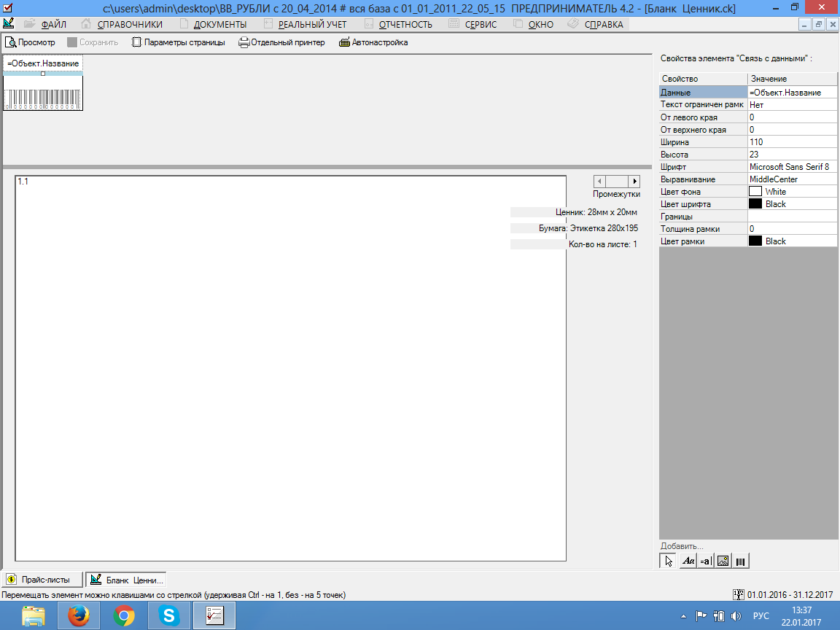
Task: Change the Текст ограничен рамк value Нет
Action: (792, 104)
